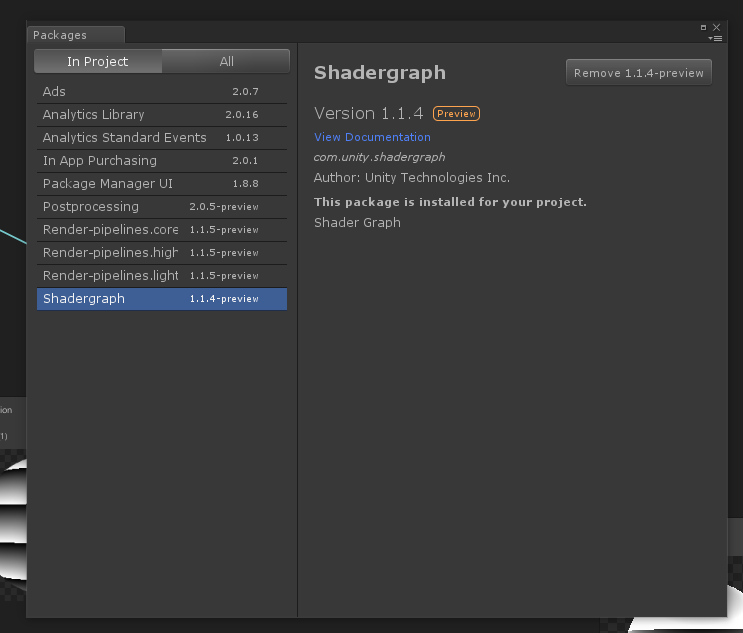The height and width of the screenshot is (633, 743).
Task: Select the In App Purchasing package
Action: click(162, 161)
